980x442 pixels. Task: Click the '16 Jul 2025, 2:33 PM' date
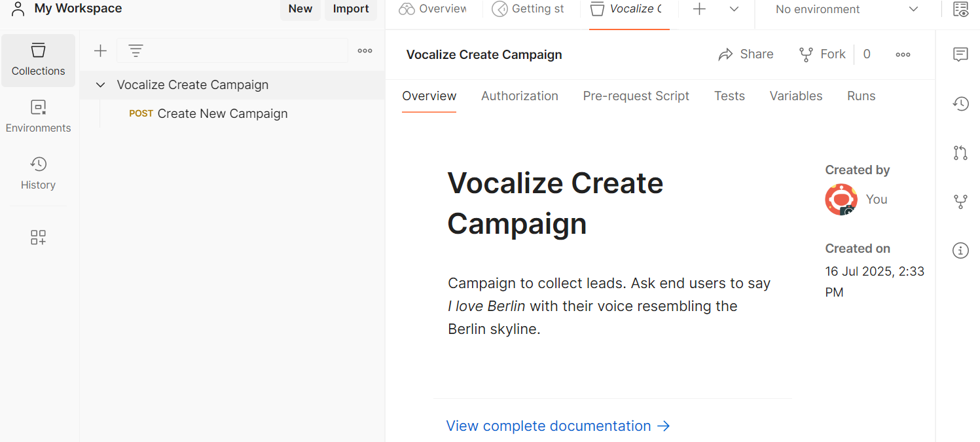[875, 282]
